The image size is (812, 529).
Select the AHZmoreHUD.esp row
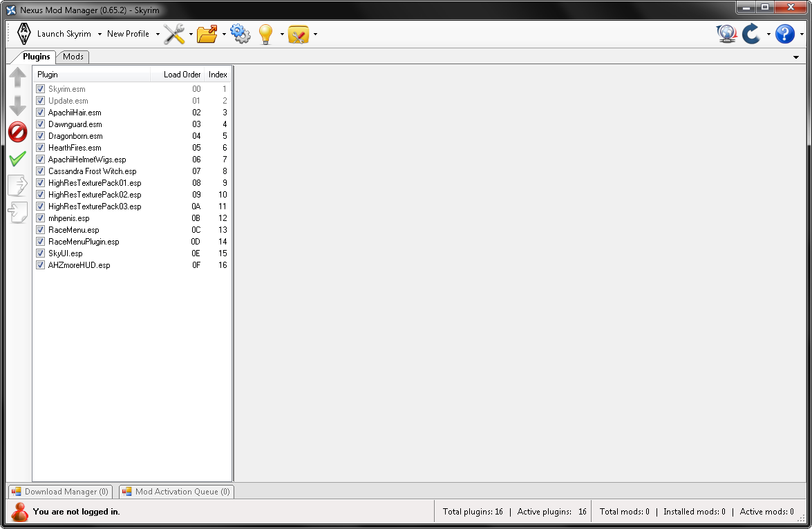tap(132, 265)
